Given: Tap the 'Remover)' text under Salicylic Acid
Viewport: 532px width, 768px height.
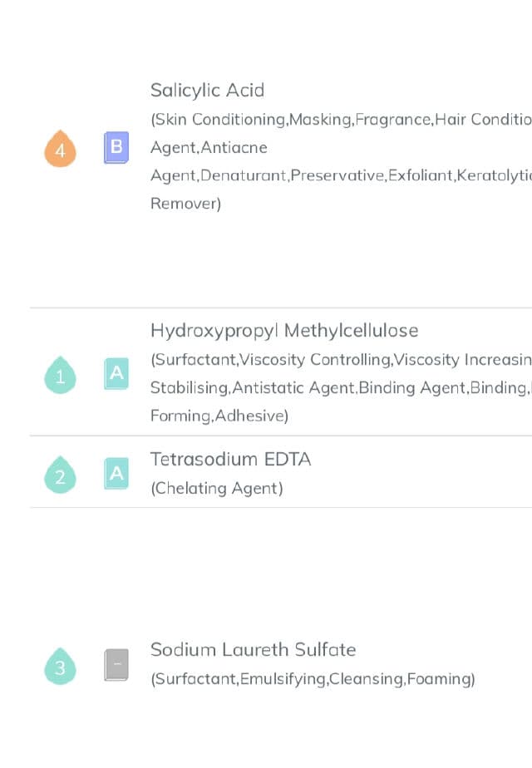Looking at the screenshot, I should tap(185, 204).
